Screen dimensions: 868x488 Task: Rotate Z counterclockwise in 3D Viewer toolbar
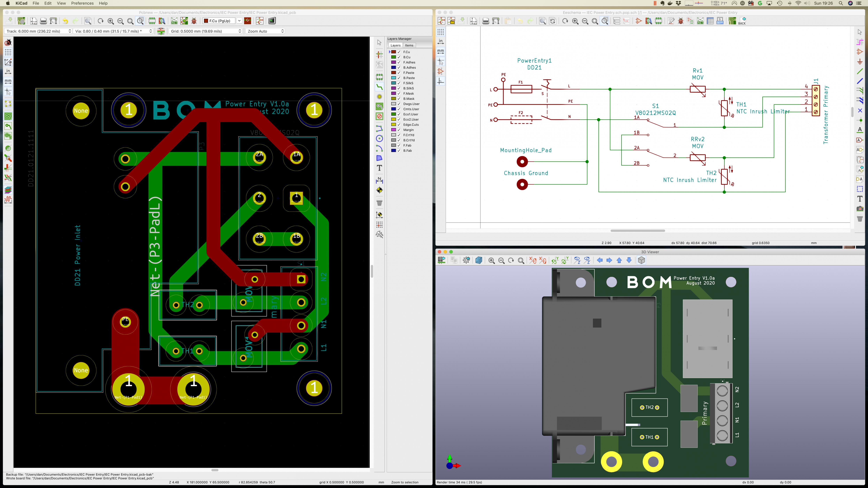tap(587, 260)
